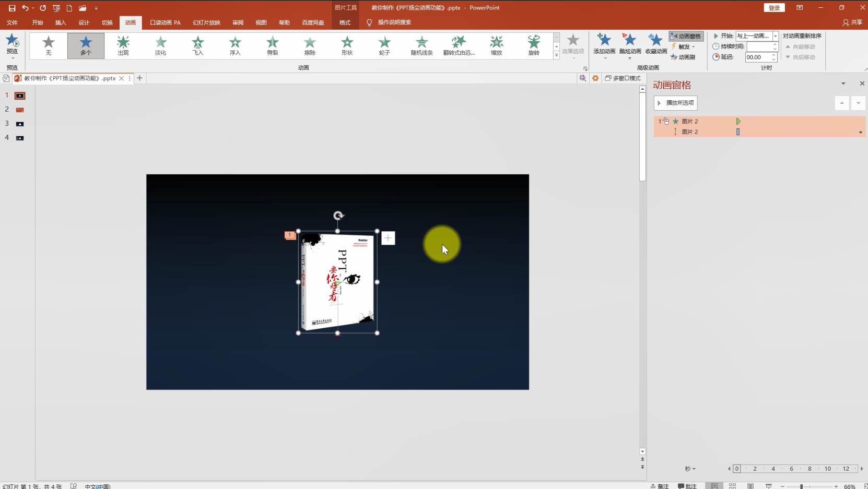The height and width of the screenshot is (489, 868).
Task: Click the Redo/repeat icon
Action: pyautogui.click(x=43, y=8)
